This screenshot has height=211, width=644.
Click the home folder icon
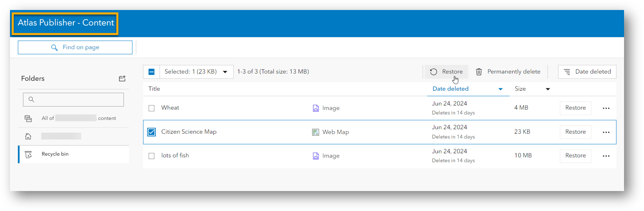click(x=28, y=136)
